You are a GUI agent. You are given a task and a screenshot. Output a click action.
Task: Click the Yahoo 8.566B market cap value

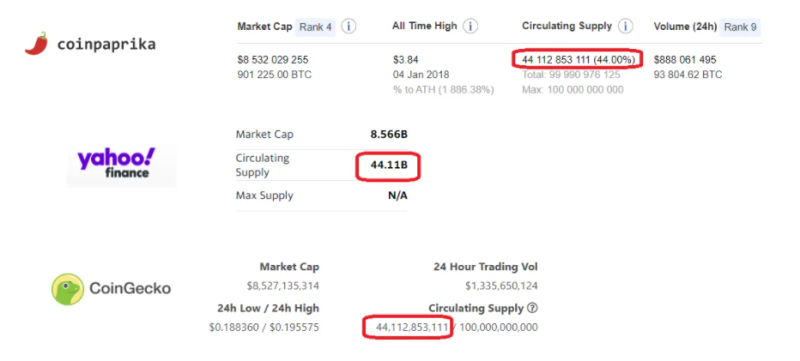coord(389,135)
